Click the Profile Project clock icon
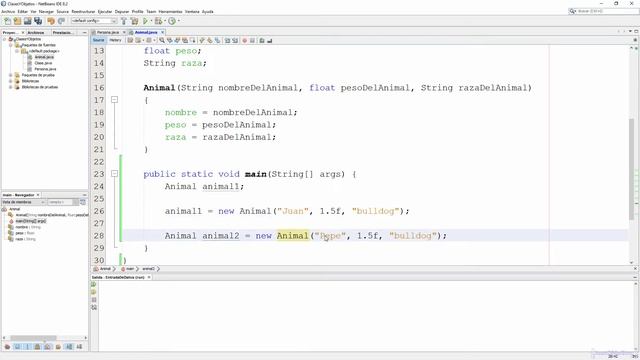The width and height of the screenshot is (640, 360). tap(172, 21)
